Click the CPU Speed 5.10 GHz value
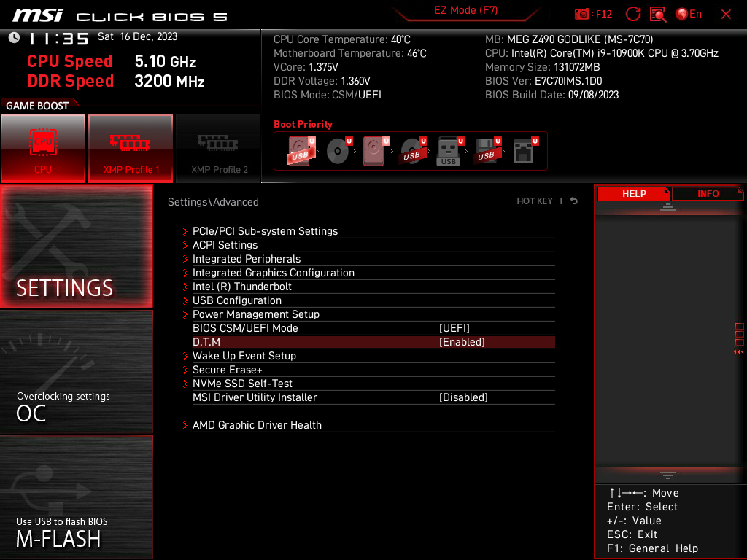The width and height of the screenshot is (747, 560). (x=165, y=61)
